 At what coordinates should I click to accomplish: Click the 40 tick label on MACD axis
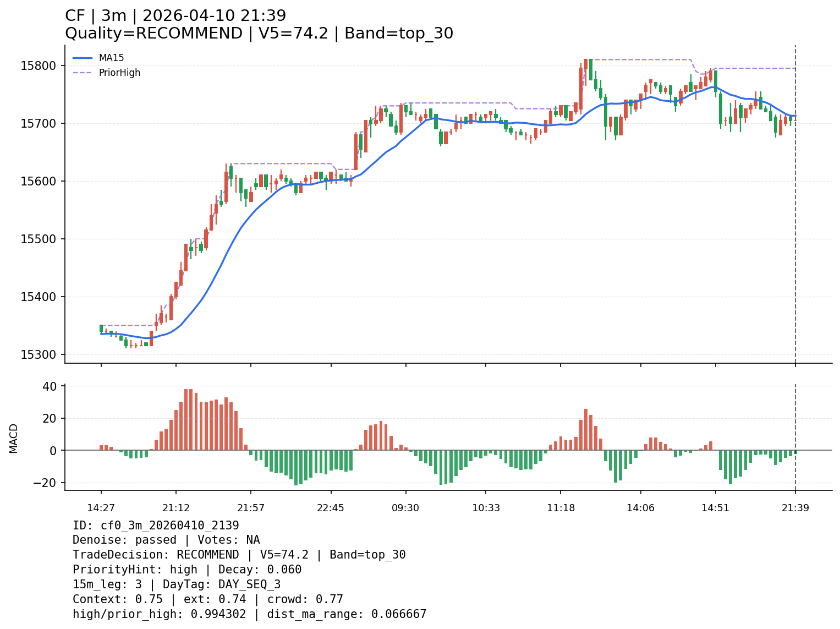[x=50, y=386]
